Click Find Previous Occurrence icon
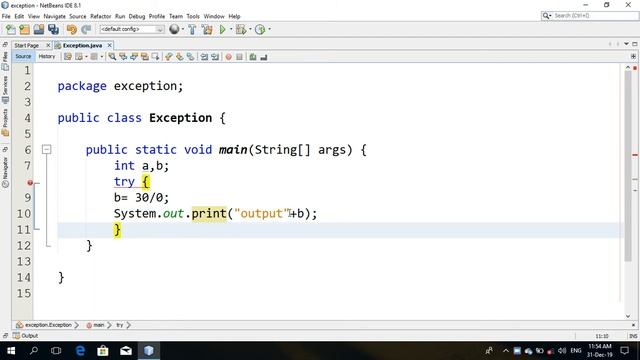 [123, 57]
